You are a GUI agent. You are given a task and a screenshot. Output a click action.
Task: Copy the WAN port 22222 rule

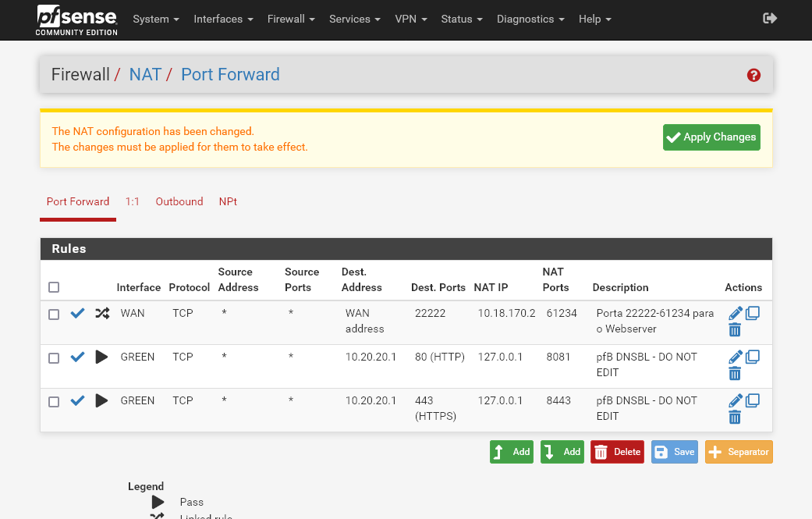[753, 314]
